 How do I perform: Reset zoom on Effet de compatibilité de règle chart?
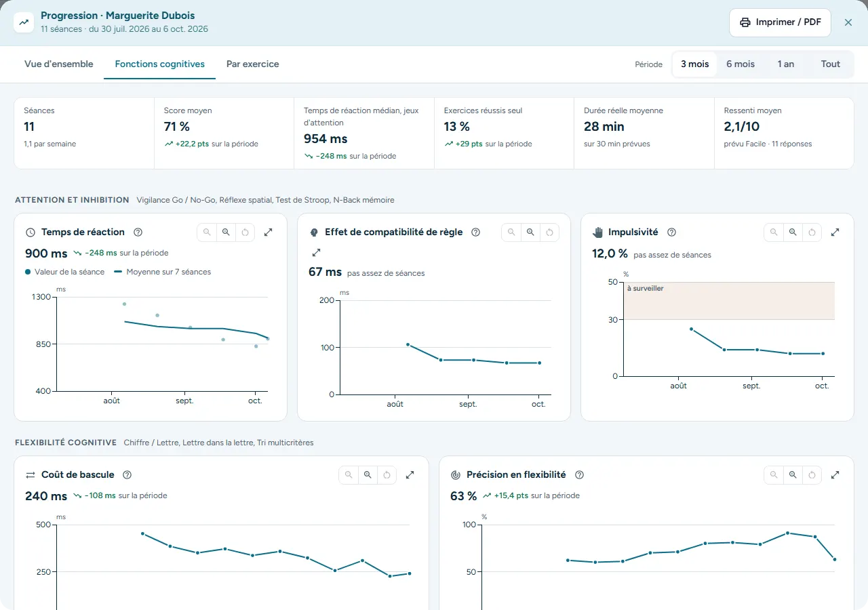pyautogui.click(x=550, y=232)
